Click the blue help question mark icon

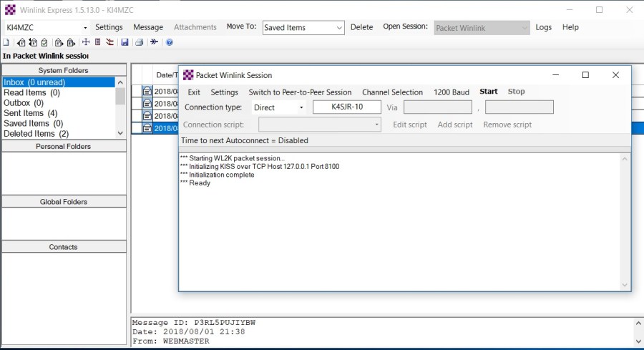(170, 42)
